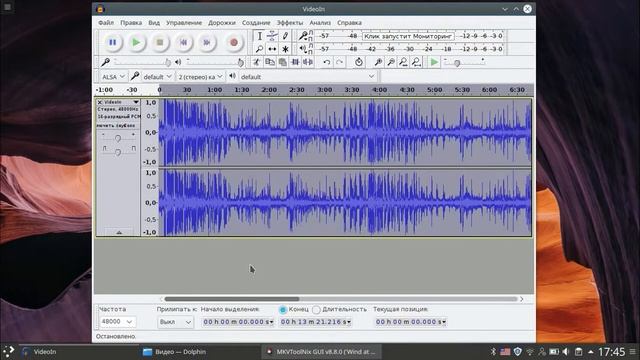Open the recording device default dropdown
Viewport: 640px width, 360px height.
(157, 77)
